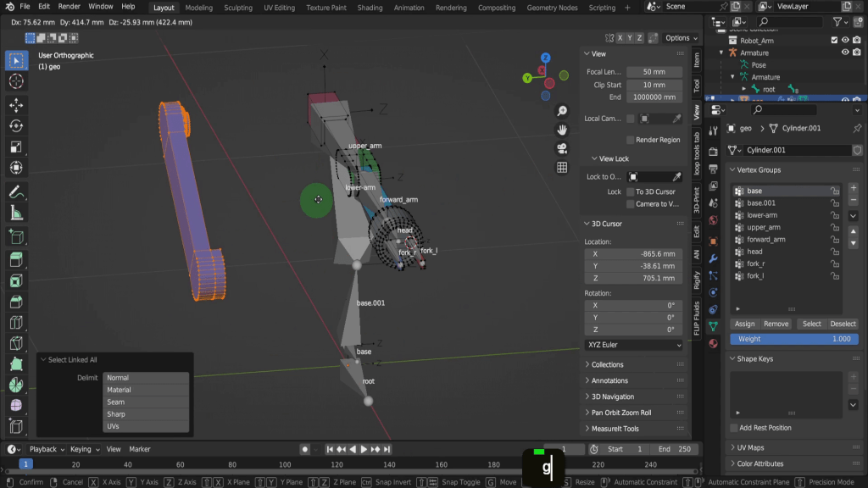
Task: Enable the Render Region checkbox
Action: click(x=631, y=140)
